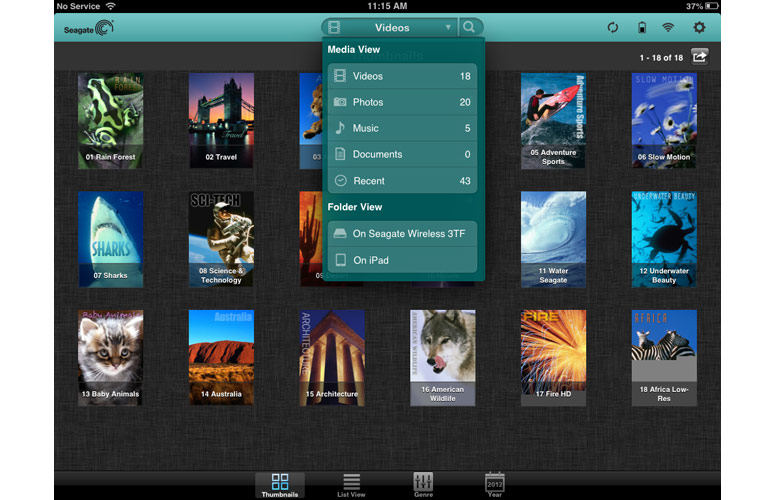The height and width of the screenshot is (500, 775).
Task: Browse On Seagate Wireless 3TF folder
Action: pyautogui.click(x=402, y=234)
